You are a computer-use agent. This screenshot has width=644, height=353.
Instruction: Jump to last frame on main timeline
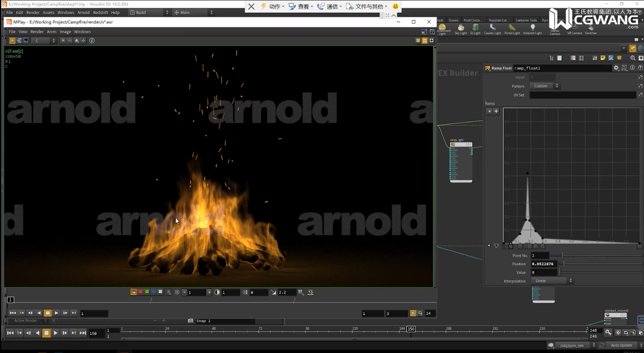click(82, 333)
